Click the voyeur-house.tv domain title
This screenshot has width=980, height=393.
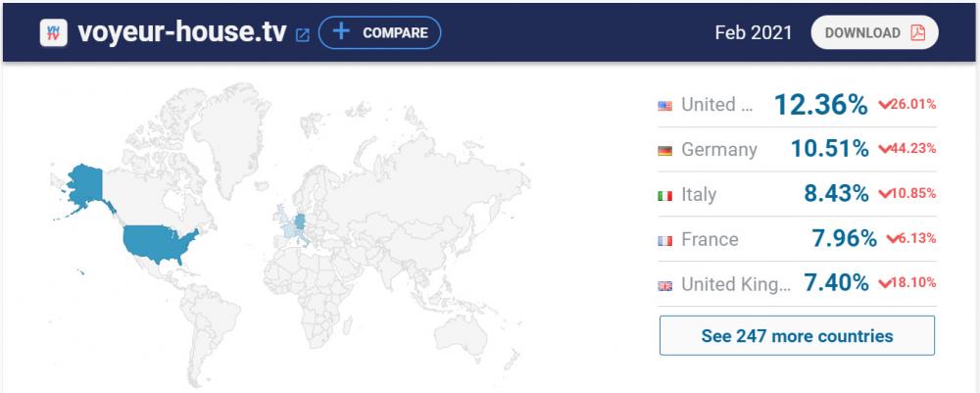point(181,32)
